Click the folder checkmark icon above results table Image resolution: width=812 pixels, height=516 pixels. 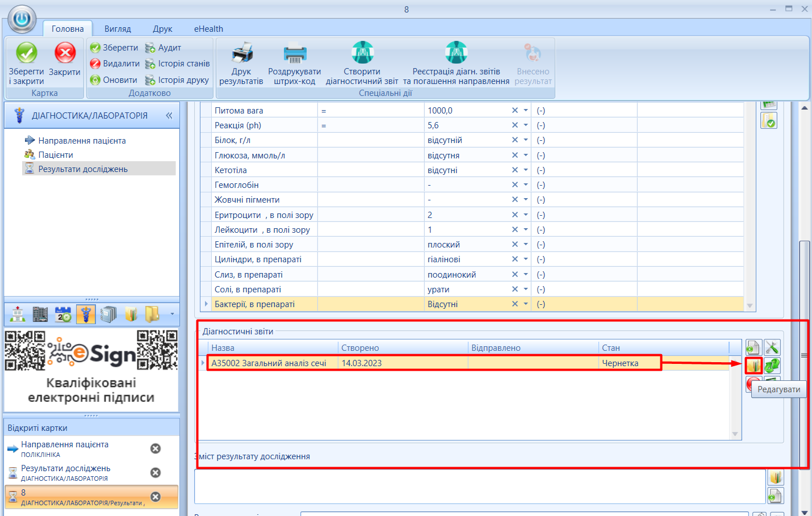(x=769, y=120)
